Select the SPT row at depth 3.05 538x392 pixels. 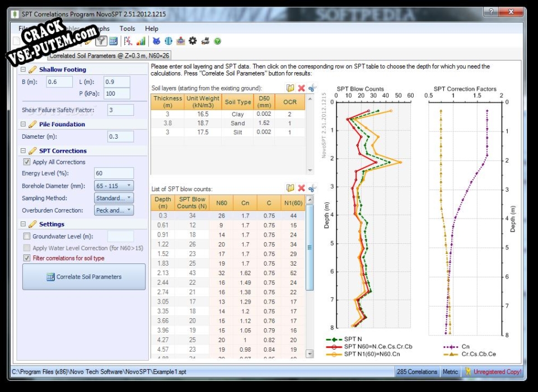[x=228, y=301]
